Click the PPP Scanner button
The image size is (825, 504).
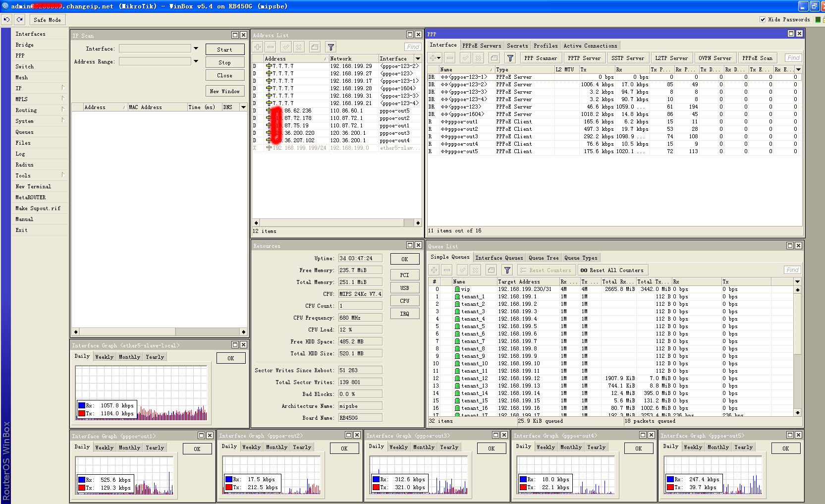540,58
